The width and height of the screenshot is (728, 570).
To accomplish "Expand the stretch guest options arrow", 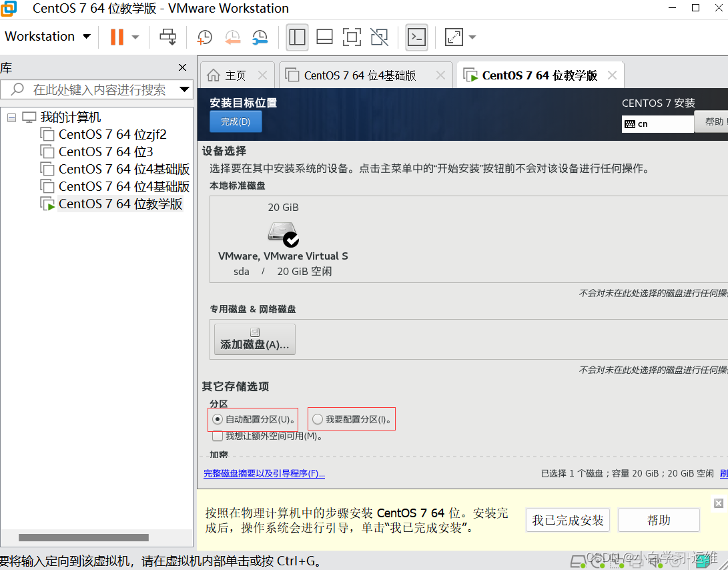I will click(472, 37).
